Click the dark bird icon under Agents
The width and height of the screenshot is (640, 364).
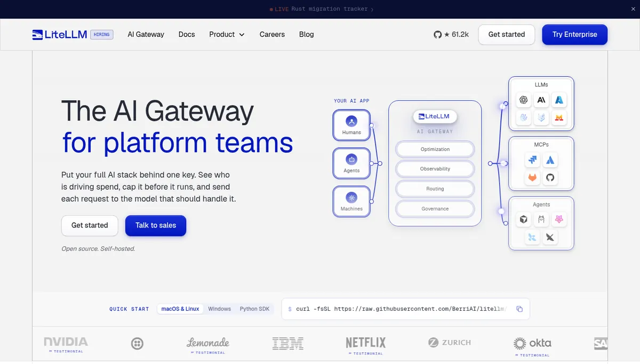[x=550, y=238]
